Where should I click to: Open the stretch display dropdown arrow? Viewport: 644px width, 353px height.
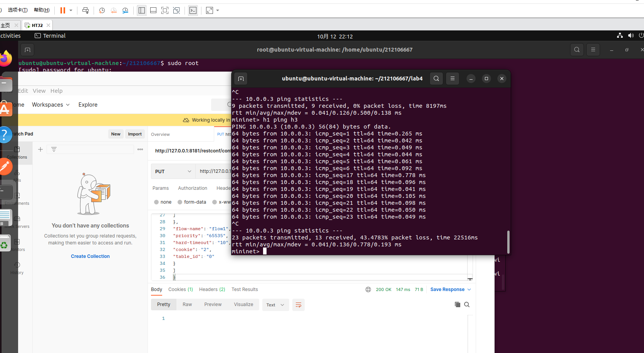(218, 10)
